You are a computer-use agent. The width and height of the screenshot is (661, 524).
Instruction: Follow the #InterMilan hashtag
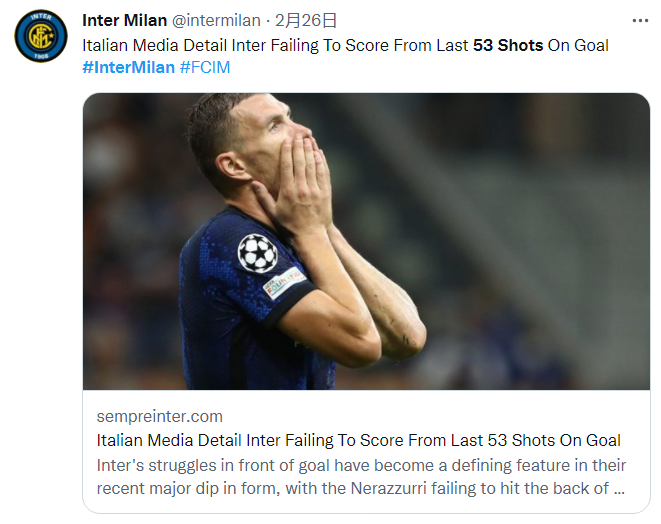click(128, 67)
